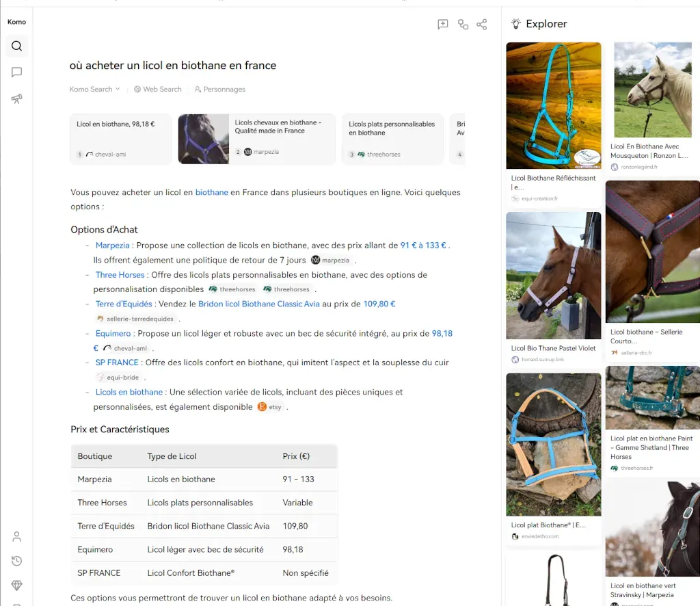The height and width of the screenshot is (606, 700).
Task: Click the second threehorses source chip
Action: coord(286,289)
